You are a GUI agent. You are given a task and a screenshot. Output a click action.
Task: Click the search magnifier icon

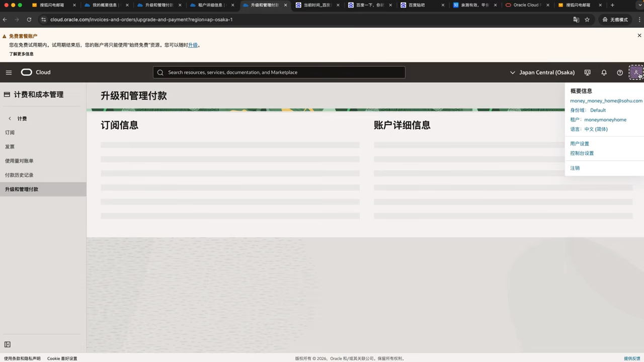(x=160, y=72)
